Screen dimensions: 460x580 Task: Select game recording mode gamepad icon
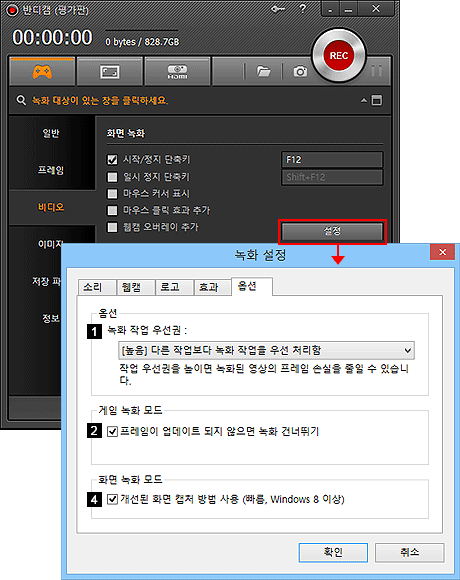[x=42, y=71]
